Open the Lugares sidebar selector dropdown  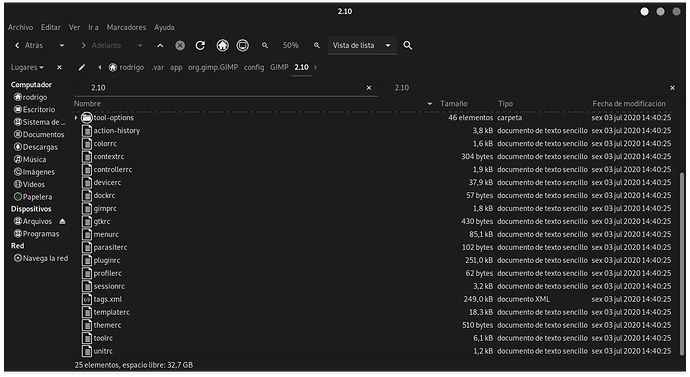(x=27, y=67)
